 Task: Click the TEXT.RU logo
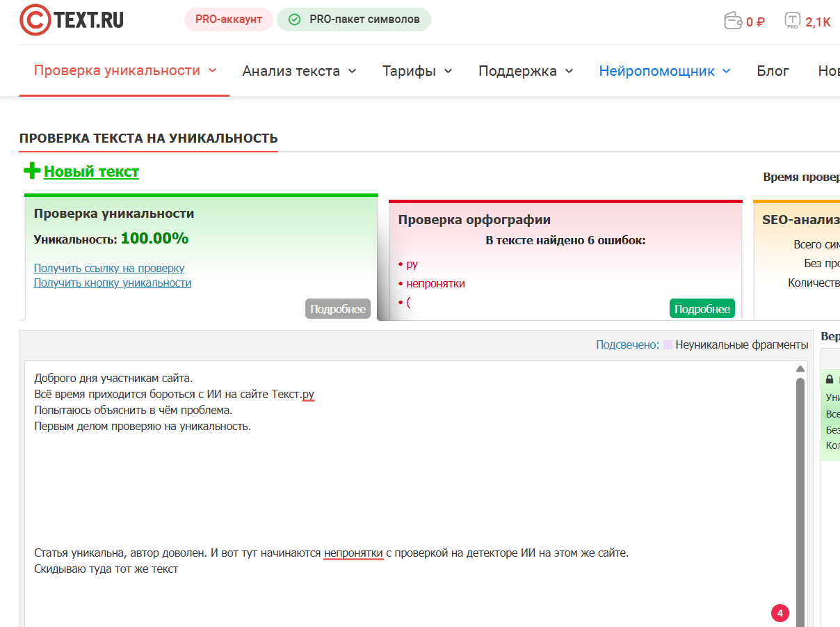72,20
